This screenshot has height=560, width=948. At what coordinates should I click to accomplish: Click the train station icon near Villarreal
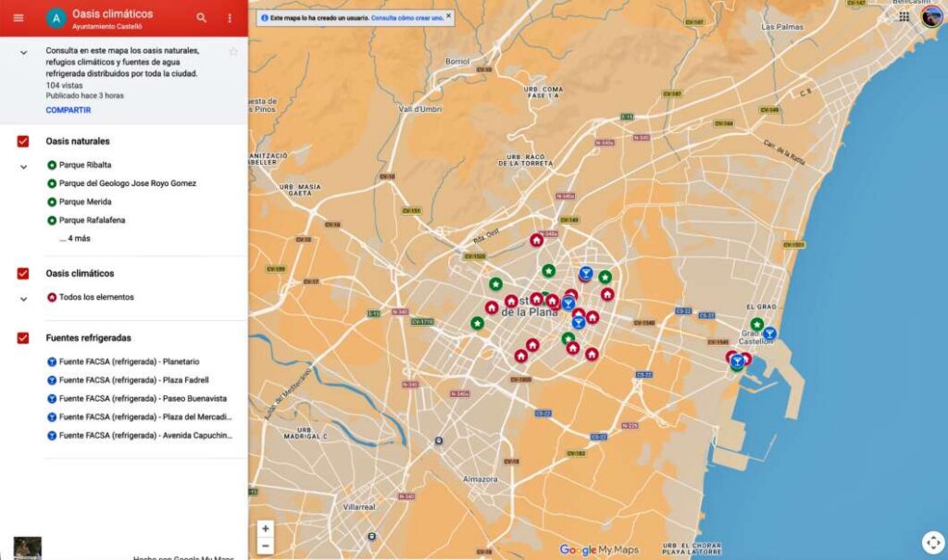click(x=372, y=537)
